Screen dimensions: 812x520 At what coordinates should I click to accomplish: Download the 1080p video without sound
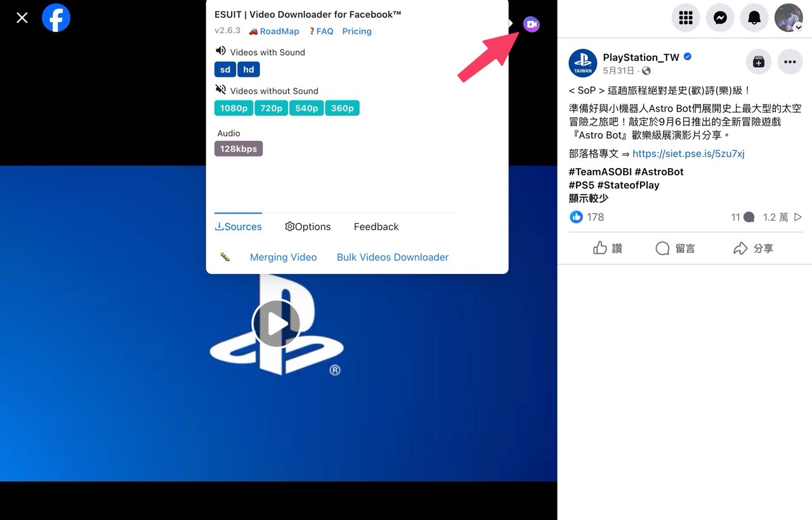tap(233, 108)
